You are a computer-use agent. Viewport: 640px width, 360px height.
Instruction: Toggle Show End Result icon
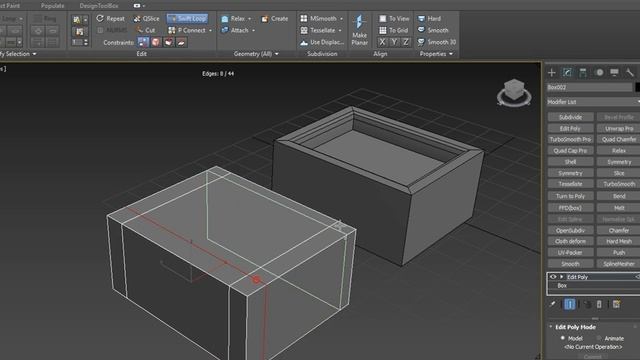tap(570, 304)
